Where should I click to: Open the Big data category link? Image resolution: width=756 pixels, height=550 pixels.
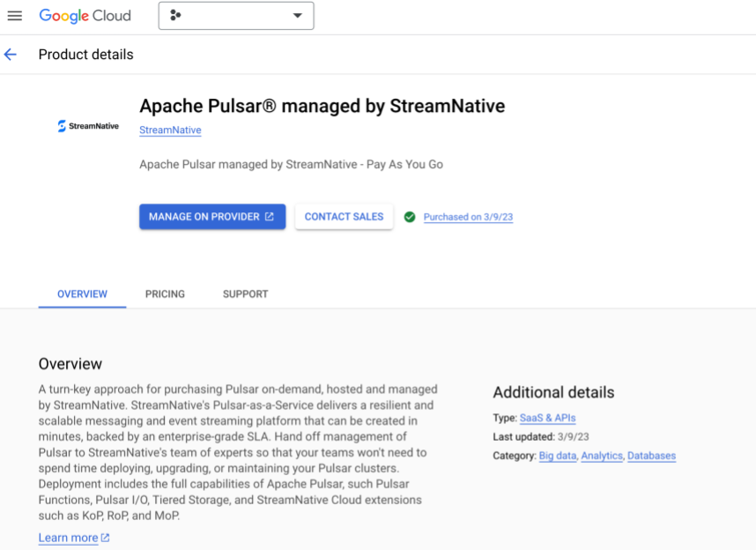pos(557,456)
